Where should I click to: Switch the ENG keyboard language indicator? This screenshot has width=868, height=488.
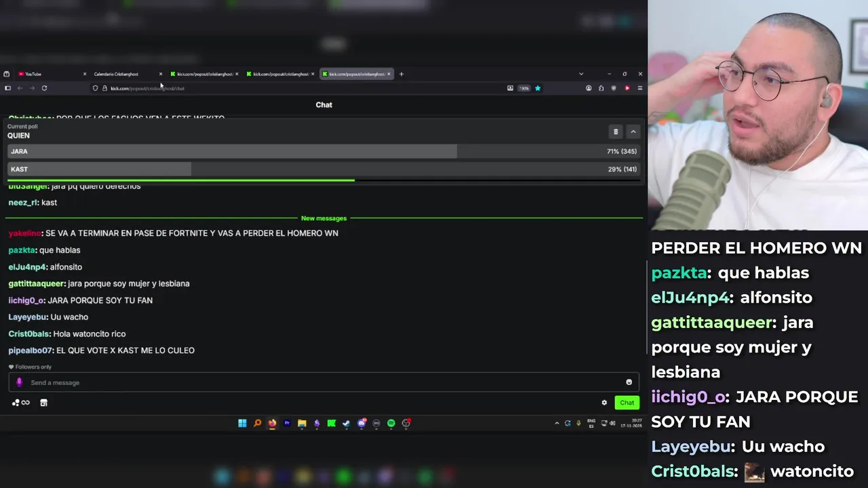pyautogui.click(x=591, y=423)
